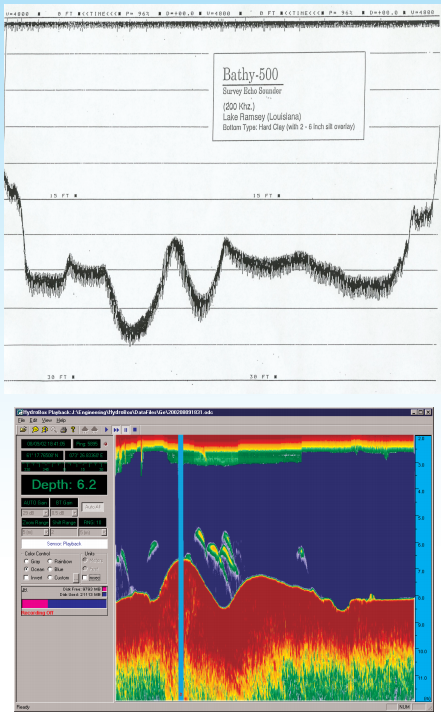Image resolution: width=441 pixels, height=719 pixels.
Task: Click the Depth: 6.2 readout display
Action: (x=64, y=485)
